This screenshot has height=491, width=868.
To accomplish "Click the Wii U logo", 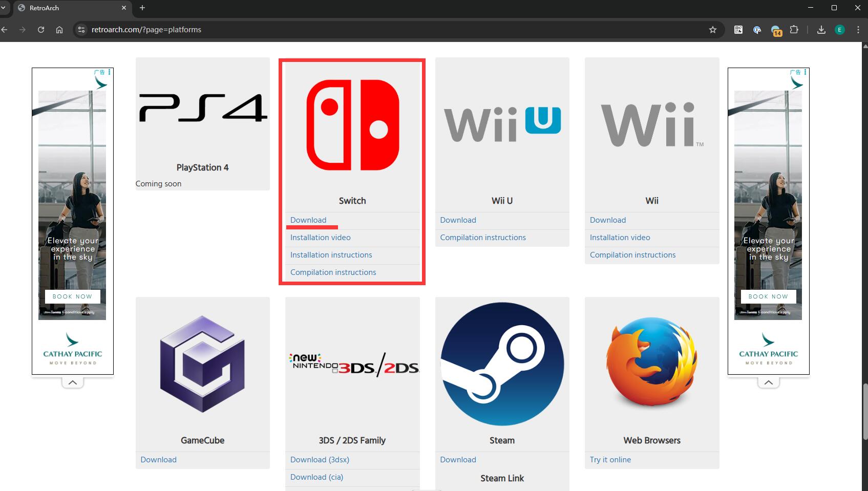I will [502, 124].
